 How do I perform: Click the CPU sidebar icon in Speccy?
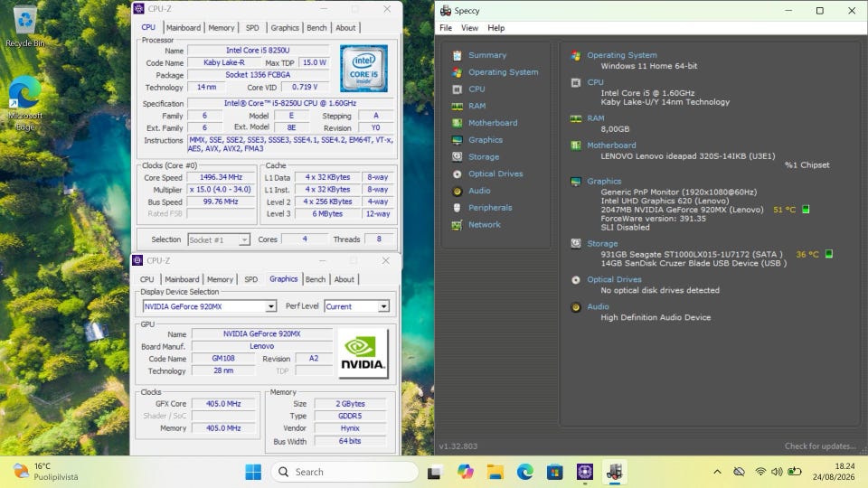click(x=457, y=89)
